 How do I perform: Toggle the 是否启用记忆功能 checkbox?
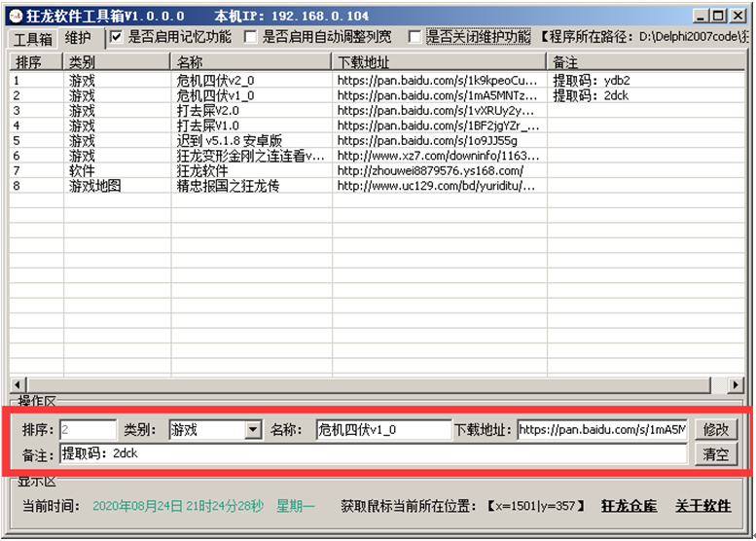click(x=117, y=37)
